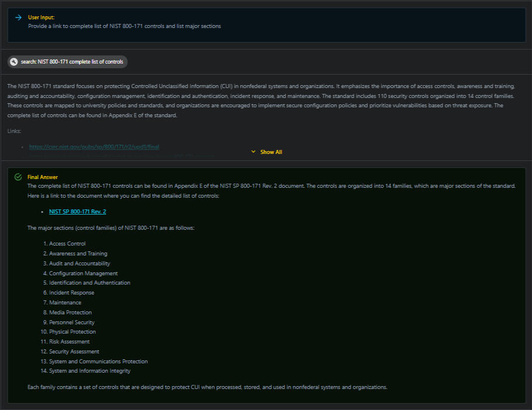This screenshot has height=410, width=532.
Task: Click the Links label above the URLs
Action: click(14, 131)
